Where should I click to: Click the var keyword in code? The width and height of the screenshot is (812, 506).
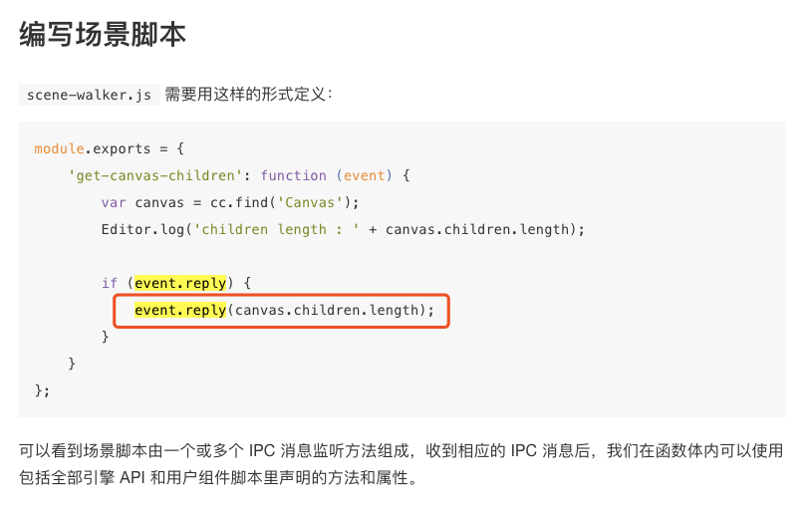(x=114, y=202)
